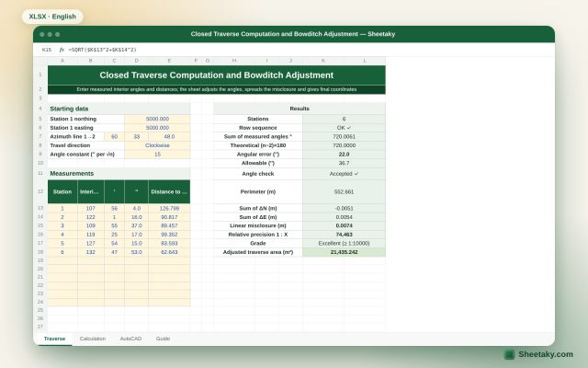The image size is (588, 368).
Task: Click the Linear misclosure (m) label
Action: tap(258, 225)
